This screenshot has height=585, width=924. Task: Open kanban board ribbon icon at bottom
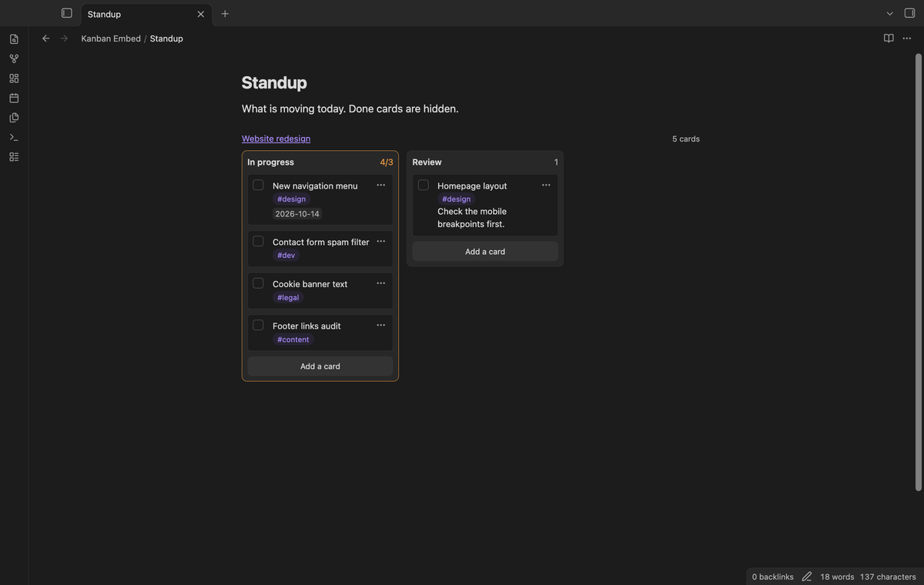(x=14, y=157)
